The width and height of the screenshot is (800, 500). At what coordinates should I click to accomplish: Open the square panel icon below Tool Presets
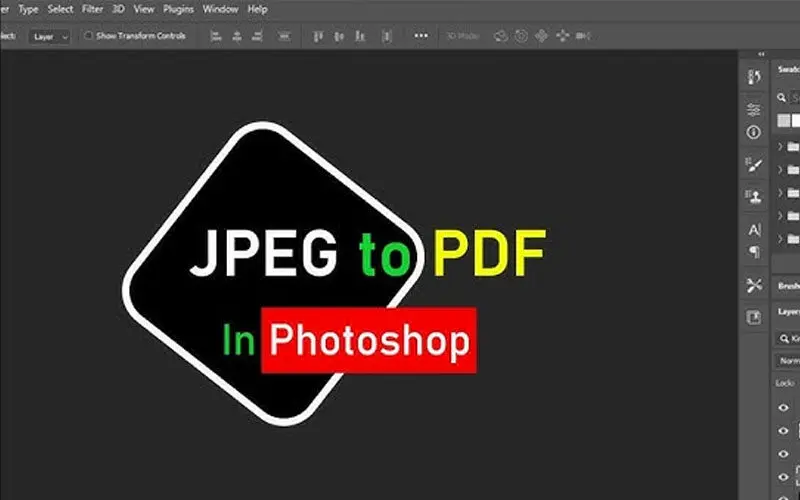754,317
